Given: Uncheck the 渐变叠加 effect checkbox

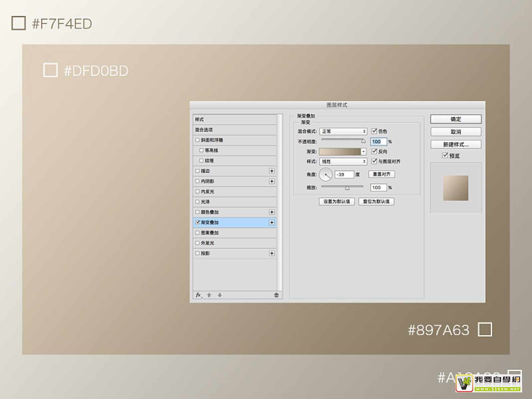Looking at the screenshot, I should pyautogui.click(x=198, y=222).
